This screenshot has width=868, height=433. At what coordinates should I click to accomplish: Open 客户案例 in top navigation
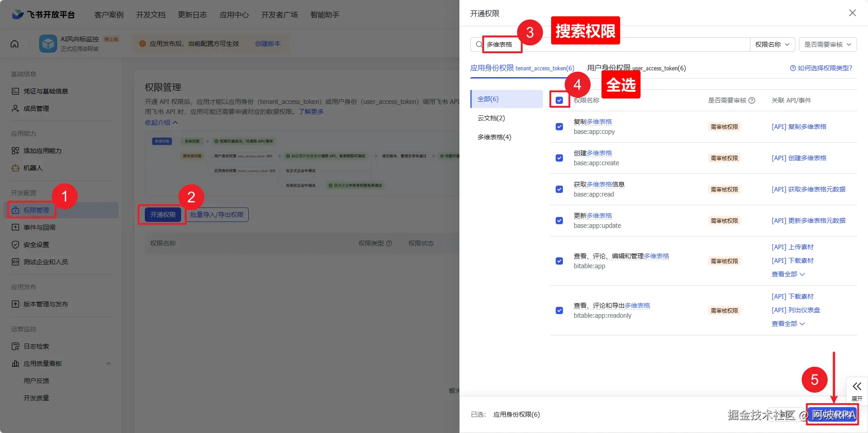[x=109, y=15]
